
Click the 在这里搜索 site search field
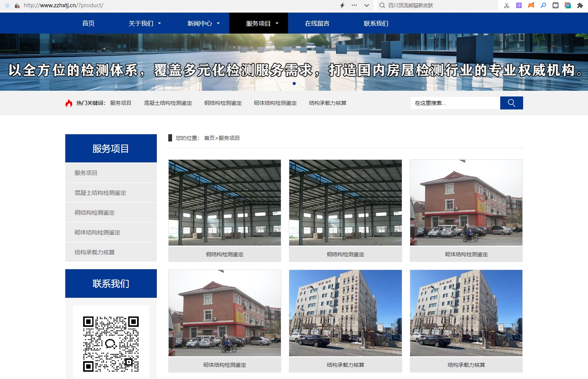coord(455,103)
